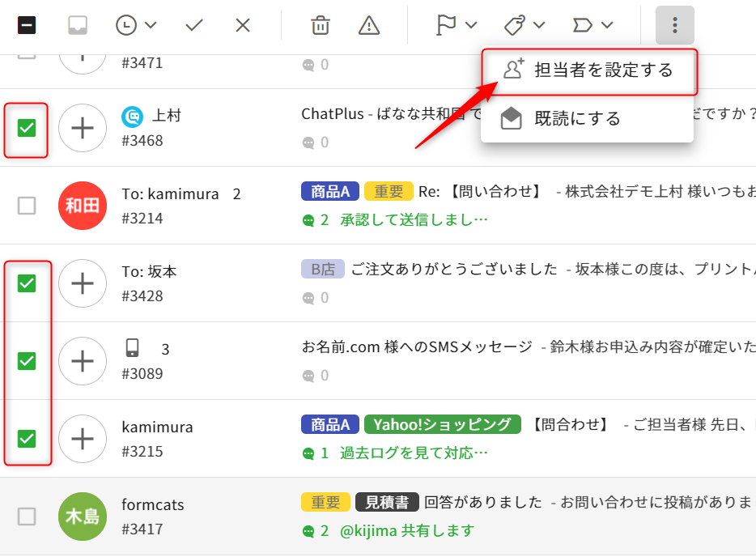Image resolution: width=756 pixels, height=557 pixels.
Task: Select 担当者を設定する menu item
Action: click(x=588, y=70)
